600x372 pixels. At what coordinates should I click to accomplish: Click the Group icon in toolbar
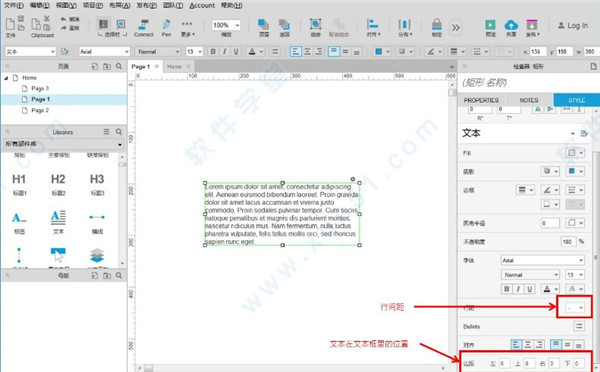point(315,24)
